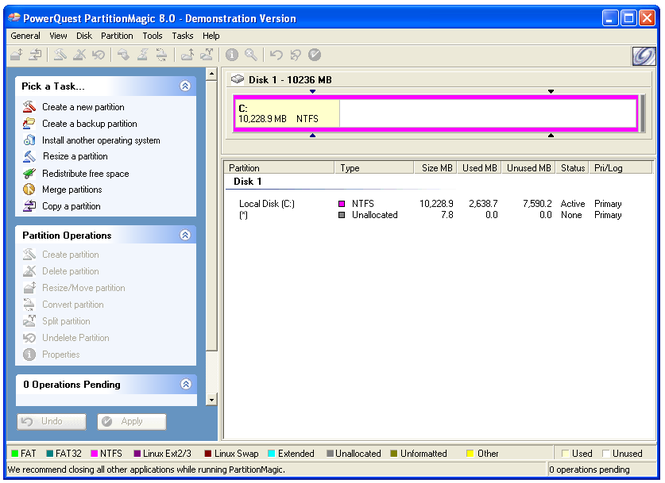Sort list by Size MB column header

(436, 168)
